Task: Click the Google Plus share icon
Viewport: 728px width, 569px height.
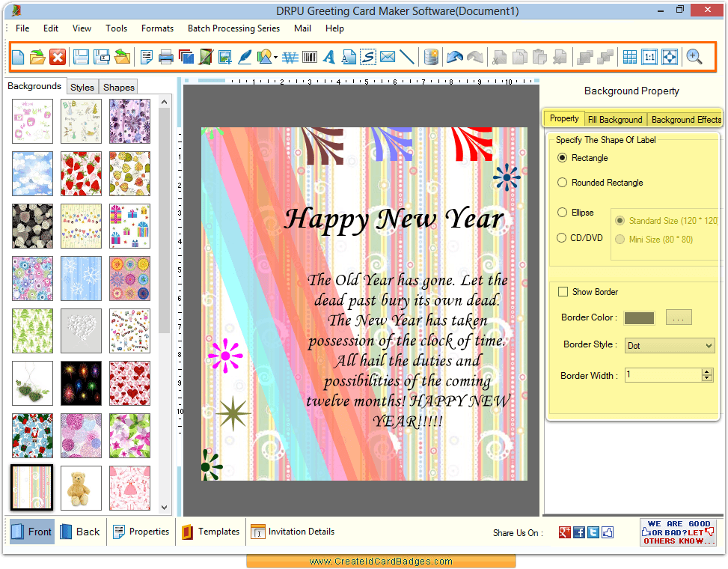Action: tap(565, 532)
